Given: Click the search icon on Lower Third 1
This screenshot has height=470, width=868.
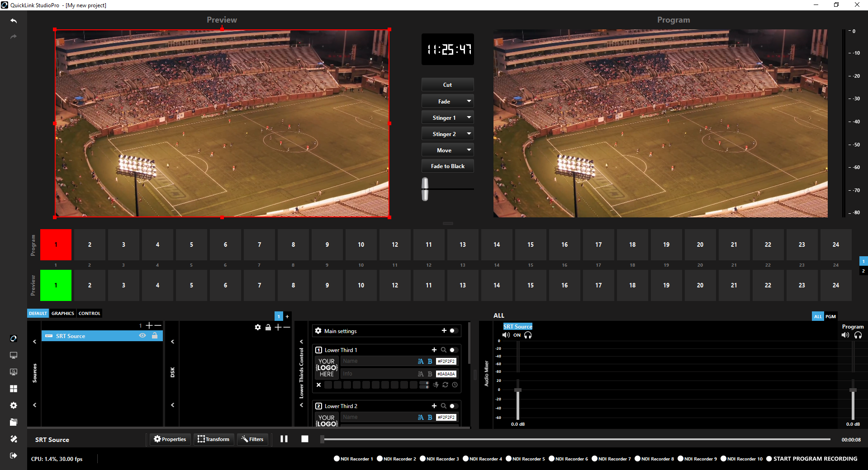Looking at the screenshot, I should tap(444, 350).
